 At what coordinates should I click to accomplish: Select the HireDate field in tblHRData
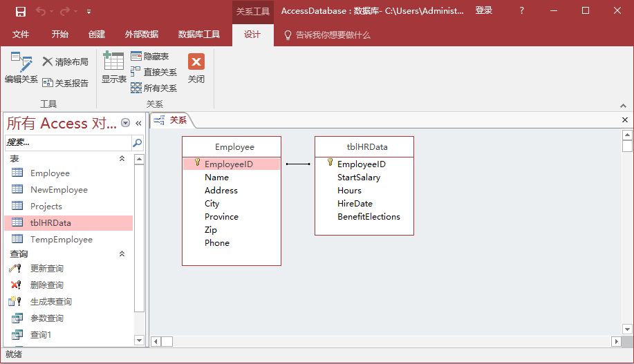[x=355, y=204]
